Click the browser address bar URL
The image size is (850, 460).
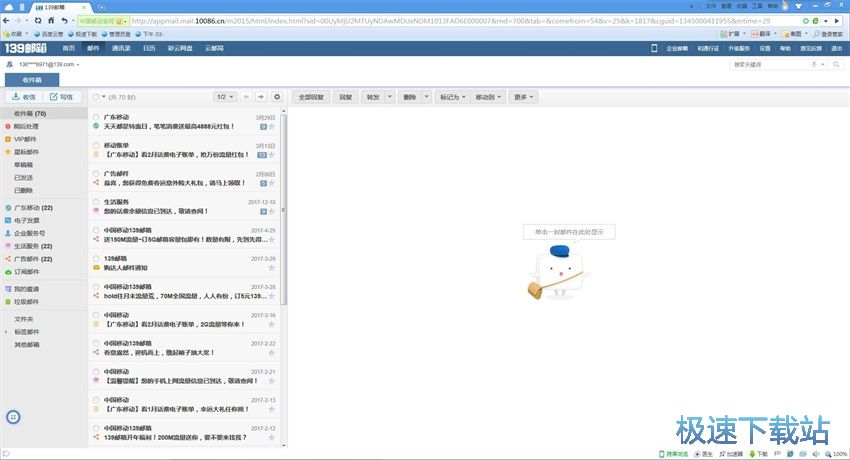coord(450,21)
